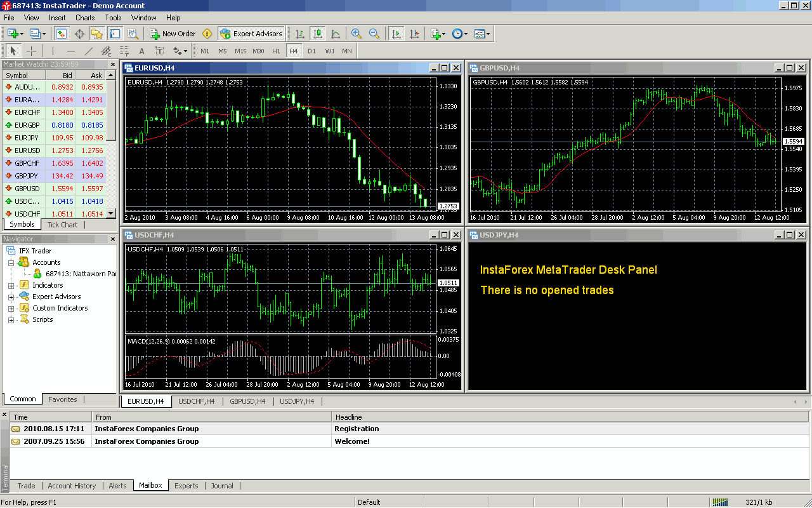
Task: Open the Registration mail message
Action: [410, 429]
